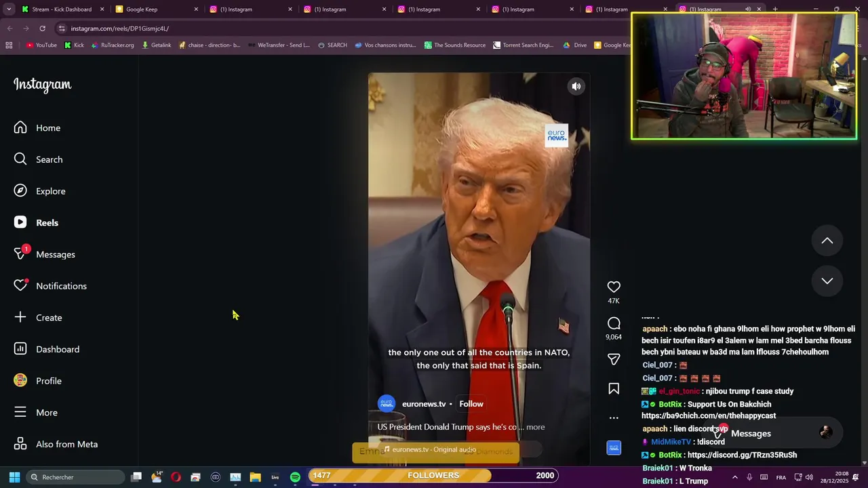Mute the playing Instagram tab
Screen dimensions: 868x488
click(748, 9)
